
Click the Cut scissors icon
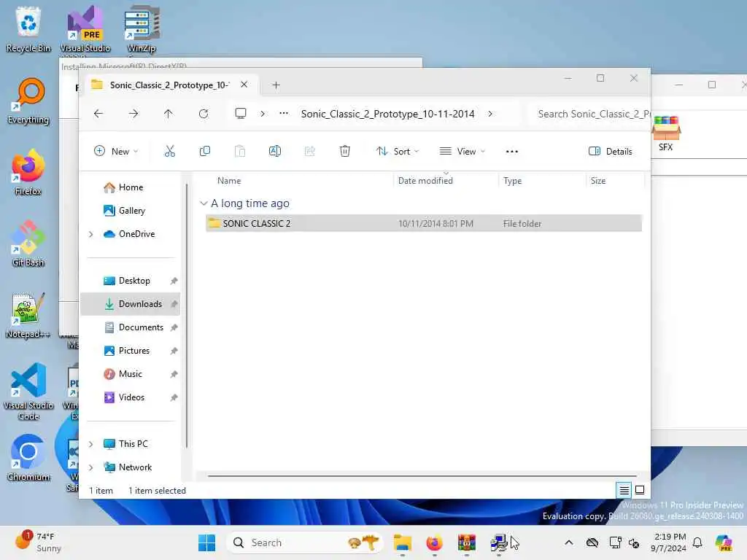[x=169, y=152]
